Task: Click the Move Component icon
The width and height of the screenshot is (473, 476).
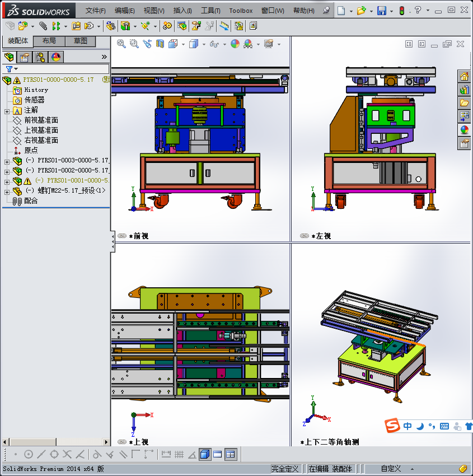Action: (89, 26)
